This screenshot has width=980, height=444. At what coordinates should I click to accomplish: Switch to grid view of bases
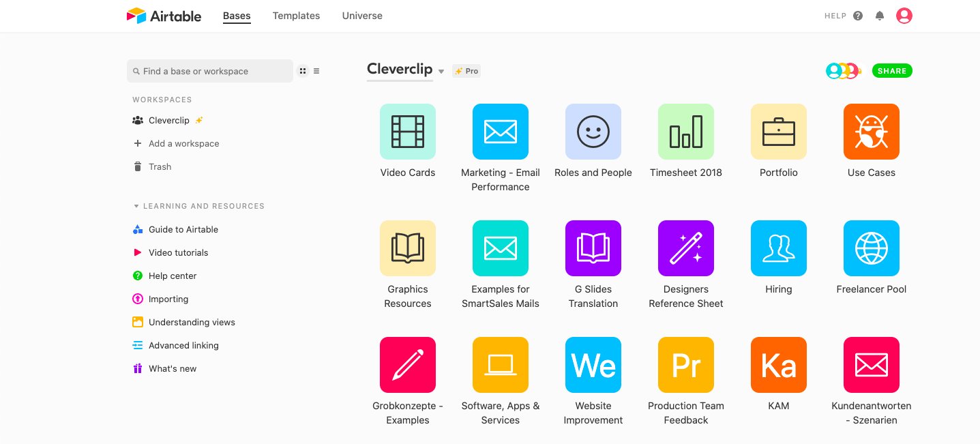coord(303,71)
